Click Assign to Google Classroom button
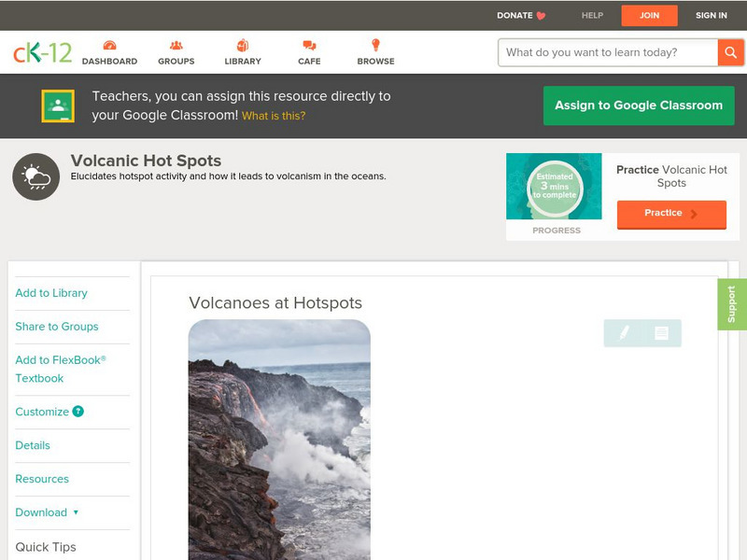747x560 pixels. click(x=639, y=105)
